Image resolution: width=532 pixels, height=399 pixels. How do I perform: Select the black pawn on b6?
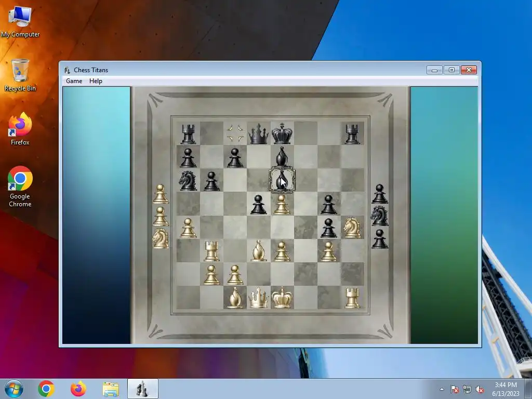(x=212, y=181)
